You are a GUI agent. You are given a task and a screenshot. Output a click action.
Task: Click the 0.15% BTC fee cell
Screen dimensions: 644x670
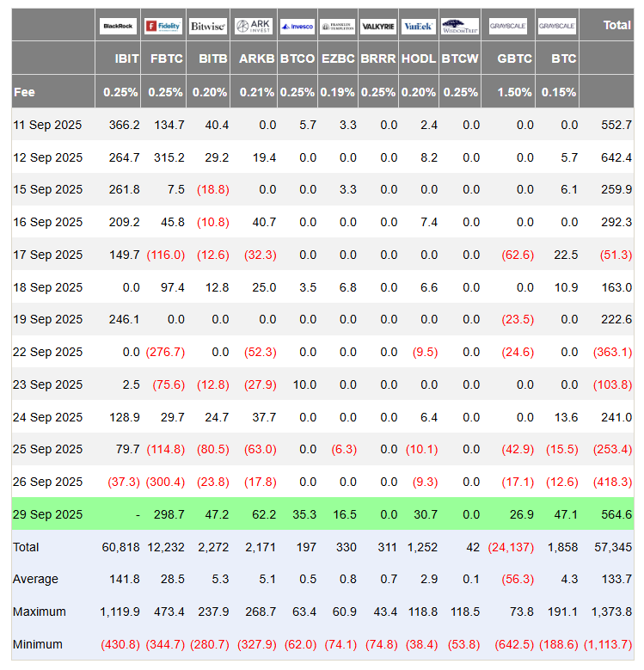[559, 92]
